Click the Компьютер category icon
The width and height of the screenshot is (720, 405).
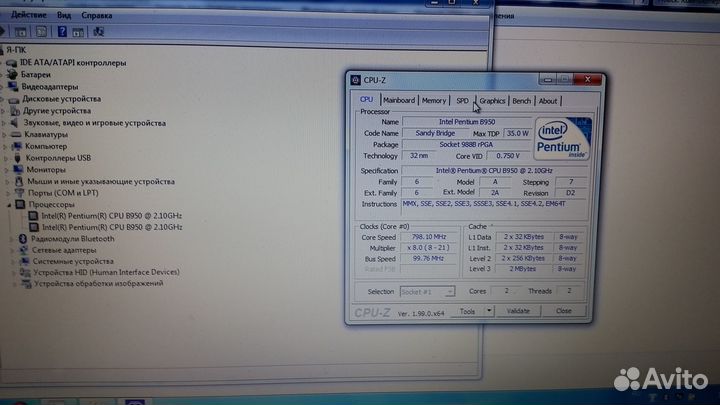coord(17,146)
